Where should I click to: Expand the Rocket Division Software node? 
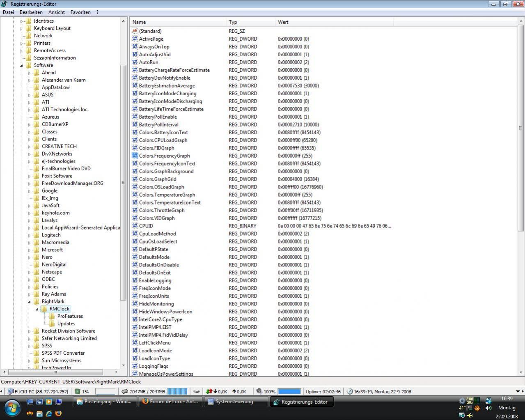point(29,331)
